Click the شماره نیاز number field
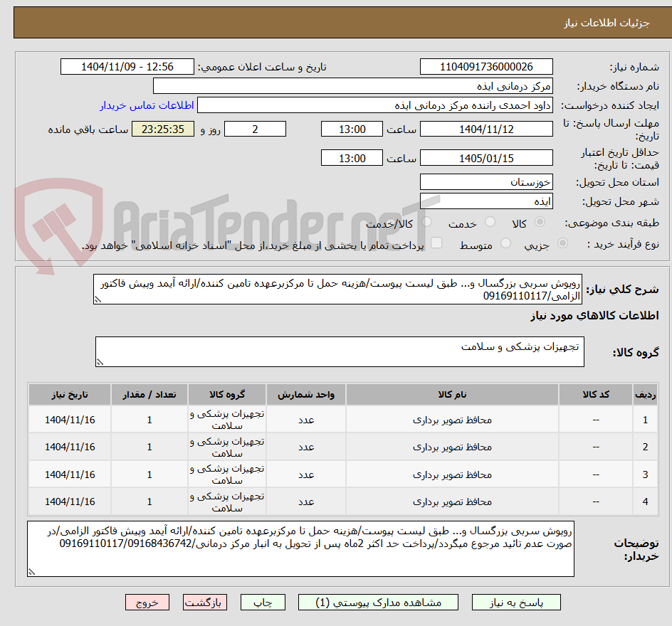Image resolution: width=672 pixels, height=626 pixels. [x=486, y=67]
